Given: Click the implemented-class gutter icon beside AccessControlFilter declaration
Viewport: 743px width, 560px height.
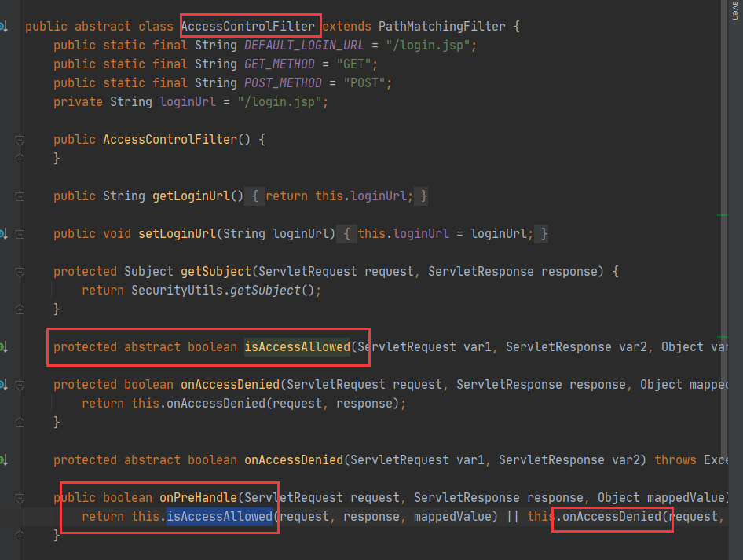Looking at the screenshot, I should (x=4, y=27).
